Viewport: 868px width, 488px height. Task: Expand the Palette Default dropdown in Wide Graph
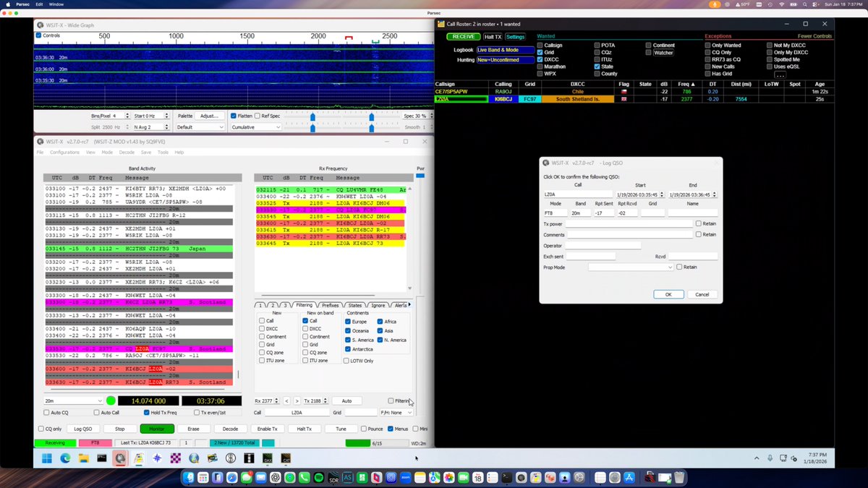(x=200, y=127)
